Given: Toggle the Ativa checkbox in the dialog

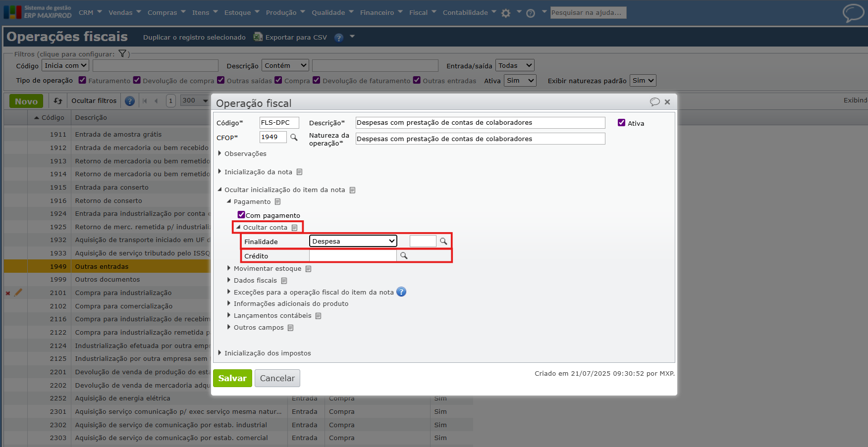Looking at the screenshot, I should (x=621, y=123).
